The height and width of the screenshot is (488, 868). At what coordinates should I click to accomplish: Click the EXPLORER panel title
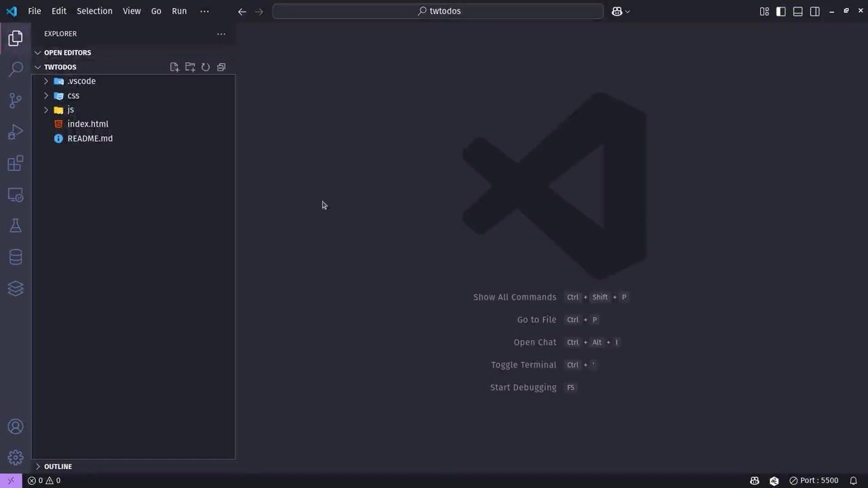click(60, 34)
